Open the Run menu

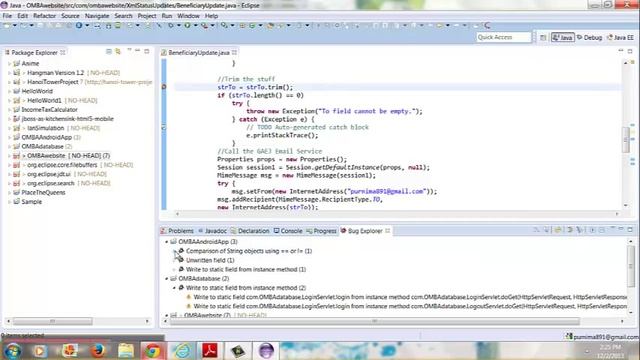[x=167, y=16]
